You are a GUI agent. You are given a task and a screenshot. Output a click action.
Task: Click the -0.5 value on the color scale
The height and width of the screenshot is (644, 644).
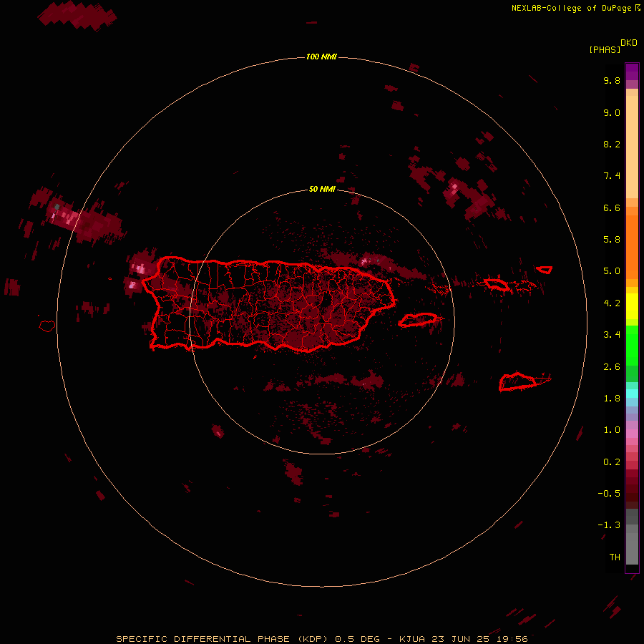click(x=609, y=494)
